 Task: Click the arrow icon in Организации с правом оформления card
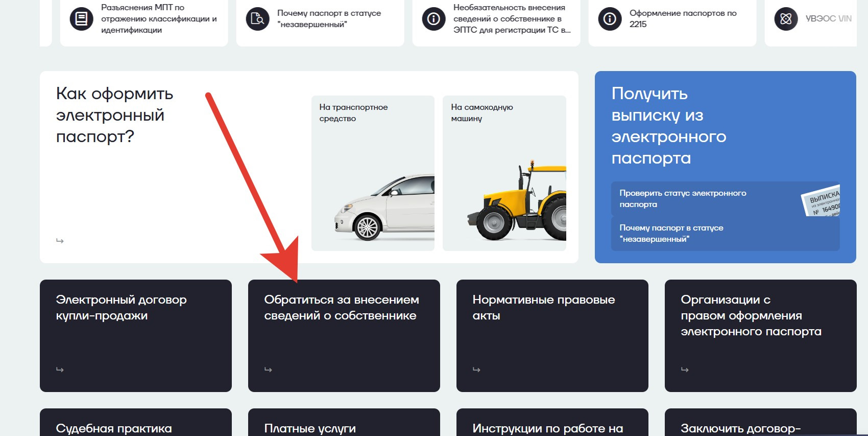[685, 370]
